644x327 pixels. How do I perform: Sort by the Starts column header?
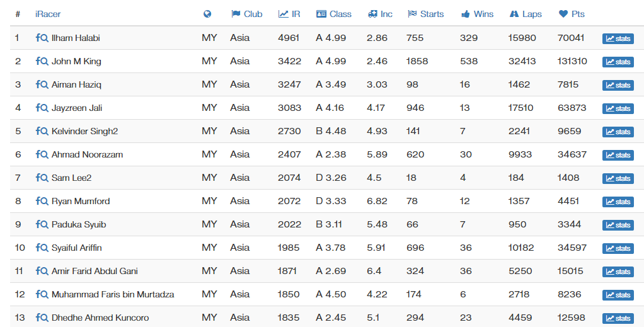tap(425, 14)
